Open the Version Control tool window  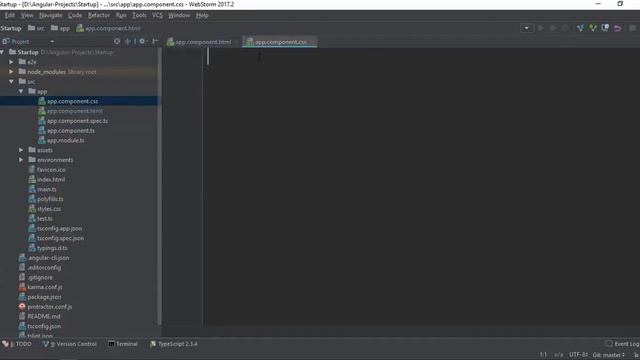click(x=70, y=344)
